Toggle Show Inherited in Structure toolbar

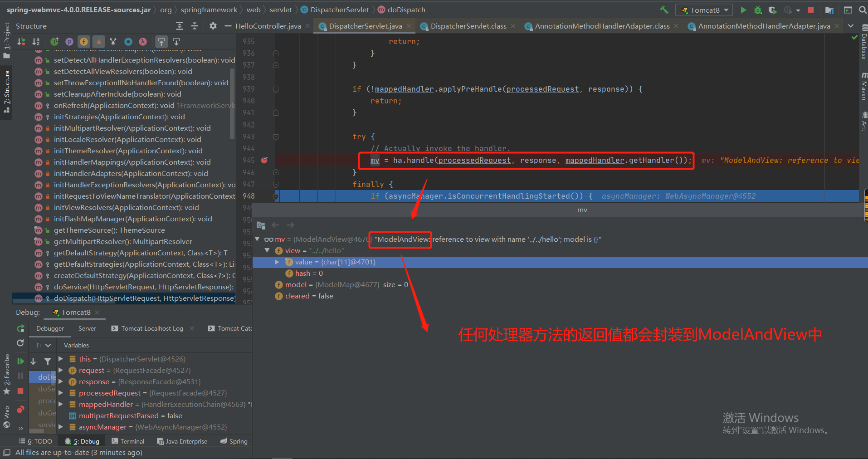click(x=54, y=42)
